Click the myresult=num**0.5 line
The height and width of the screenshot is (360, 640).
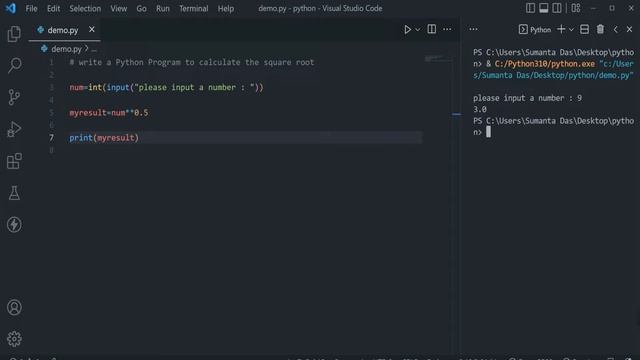click(x=109, y=113)
